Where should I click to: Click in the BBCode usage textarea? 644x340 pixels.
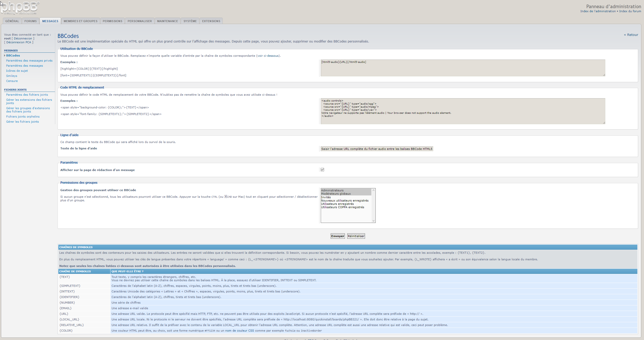click(463, 68)
